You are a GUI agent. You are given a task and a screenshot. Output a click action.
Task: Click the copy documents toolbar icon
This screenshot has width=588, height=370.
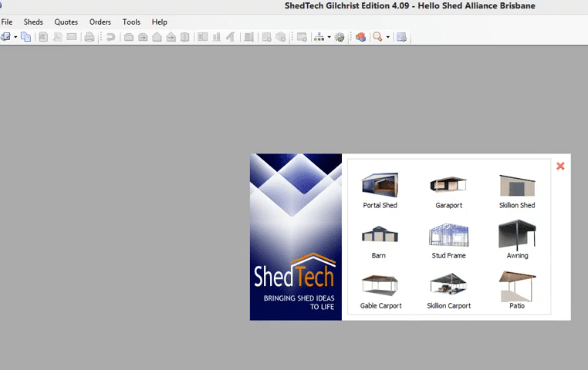[26, 37]
